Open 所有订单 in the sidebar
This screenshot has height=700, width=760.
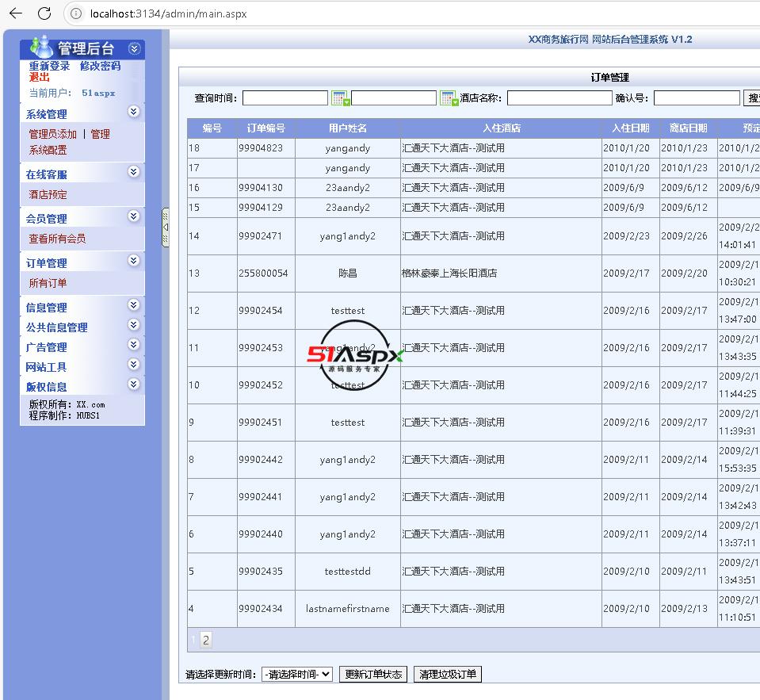48,283
